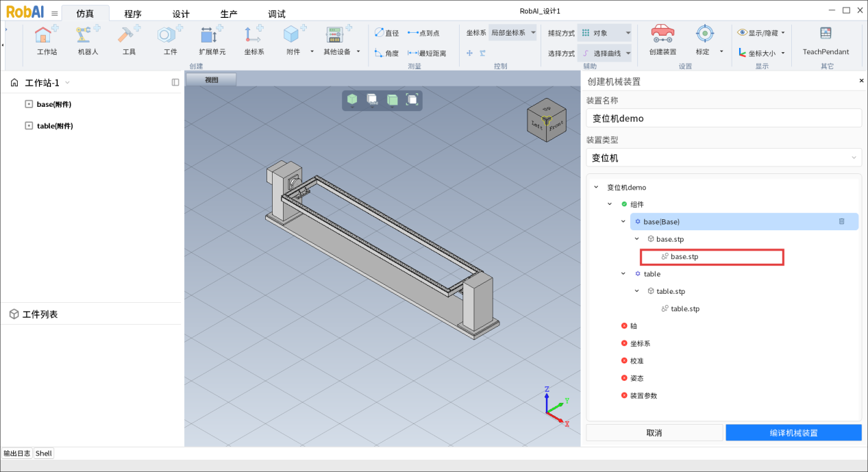
Task: Click third green cube icon in viewport toolbar
Action: 393,100
